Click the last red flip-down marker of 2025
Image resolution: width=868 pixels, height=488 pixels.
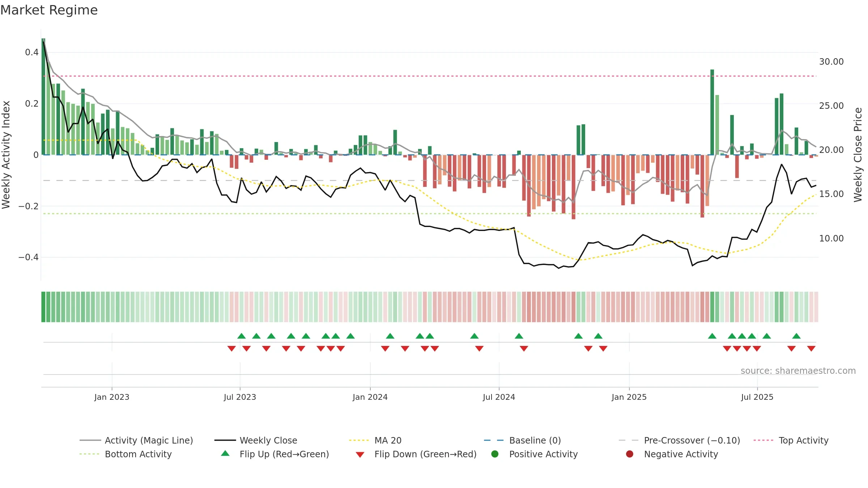[x=811, y=348]
